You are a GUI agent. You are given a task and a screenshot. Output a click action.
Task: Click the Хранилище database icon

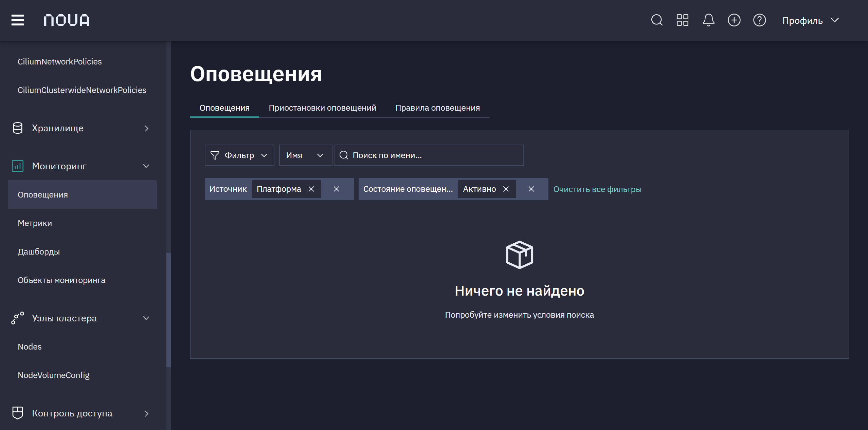click(x=18, y=128)
